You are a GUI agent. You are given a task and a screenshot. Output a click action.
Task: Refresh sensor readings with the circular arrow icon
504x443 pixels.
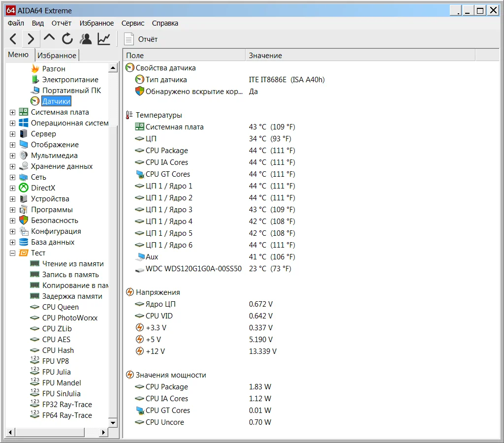(67, 39)
